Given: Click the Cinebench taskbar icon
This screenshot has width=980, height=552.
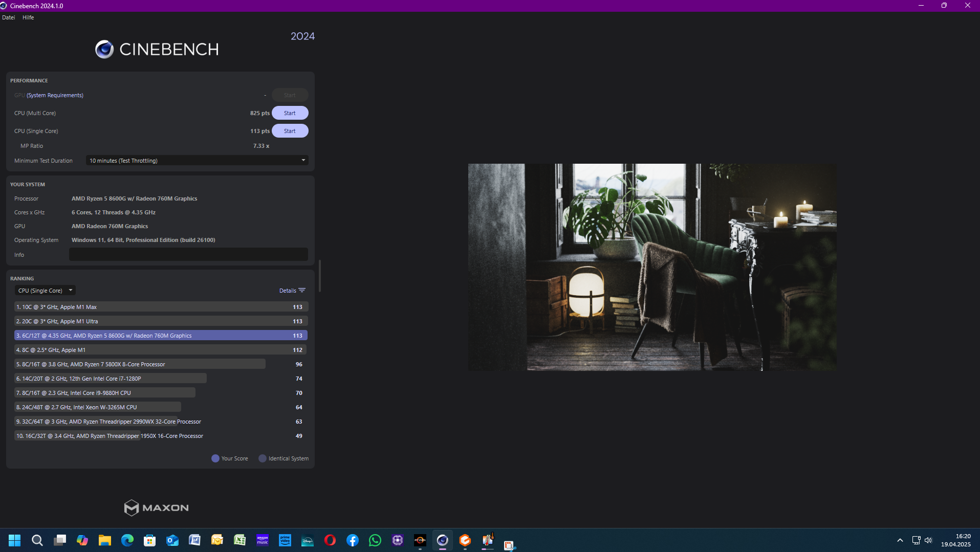Looking at the screenshot, I should pos(443,540).
